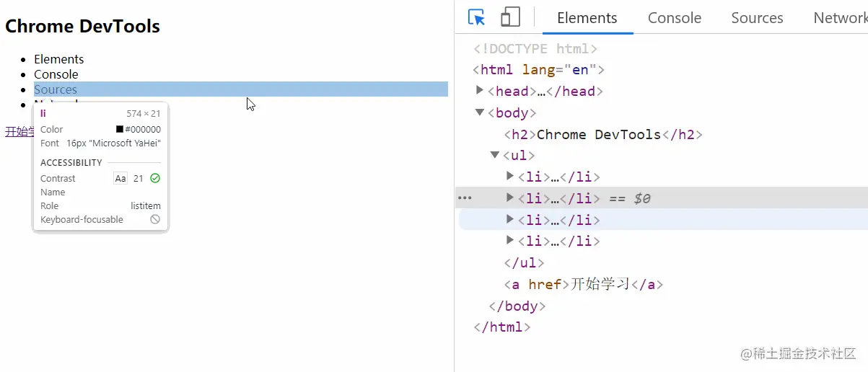Select the closing </body> tag line
Image resolution: width=868 pixels, height=372 pixels.
(x=517, y=306)
